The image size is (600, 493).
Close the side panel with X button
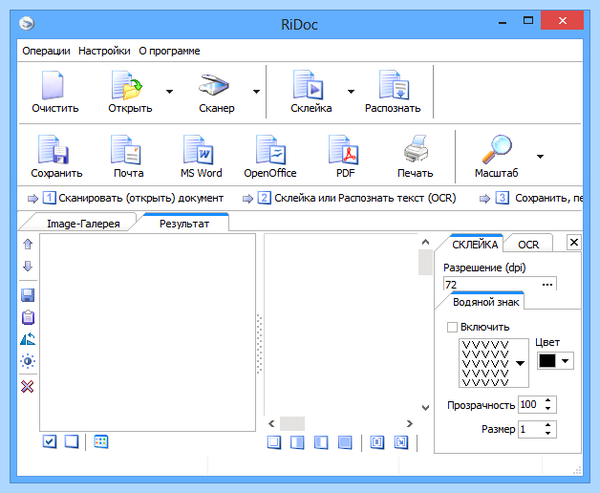[574, 242]
